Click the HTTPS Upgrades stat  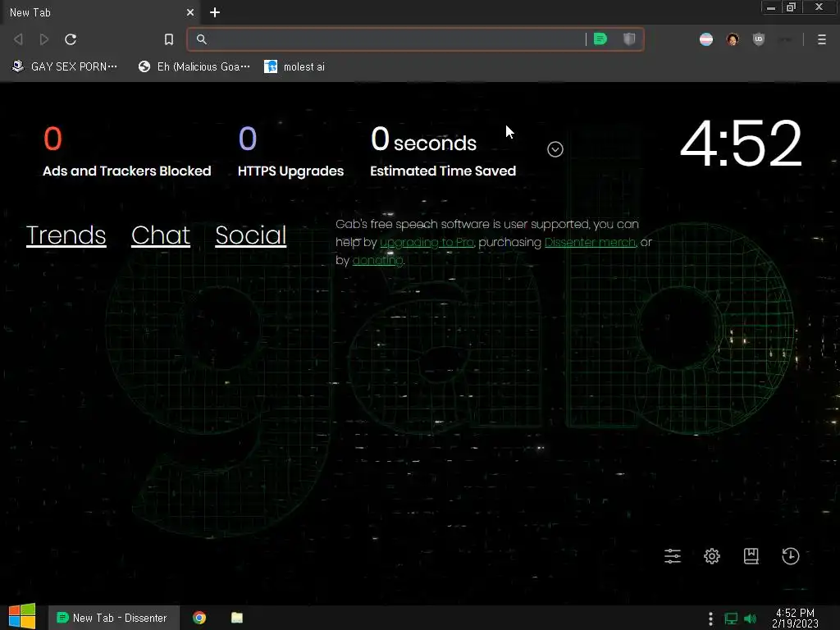click(x=290, y=152)
